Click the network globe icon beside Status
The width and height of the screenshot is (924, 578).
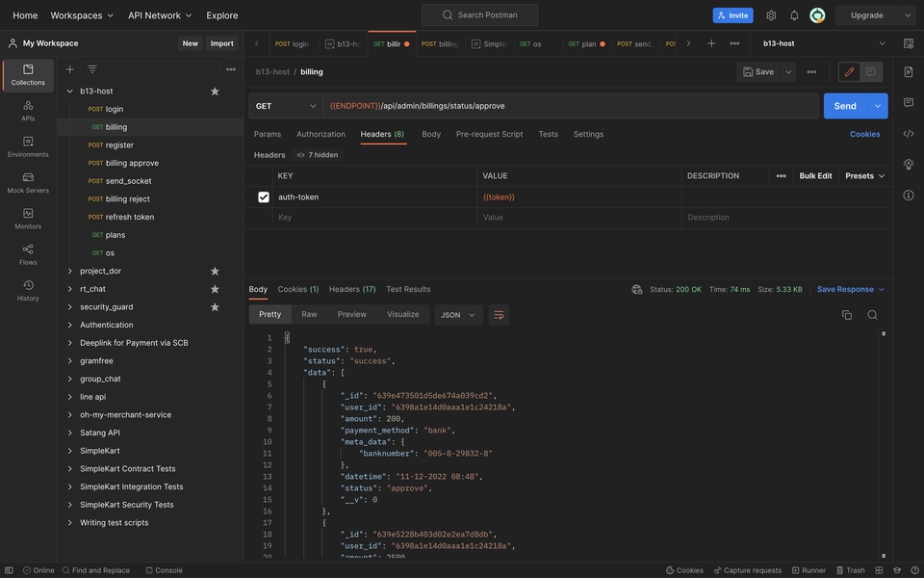pos(636,289)
